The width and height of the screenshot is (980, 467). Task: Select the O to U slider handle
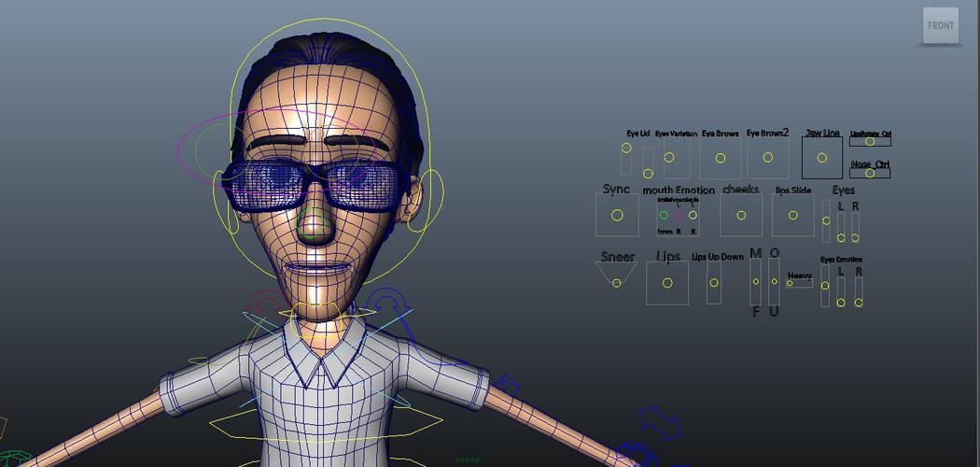click(x=774, y=281)
